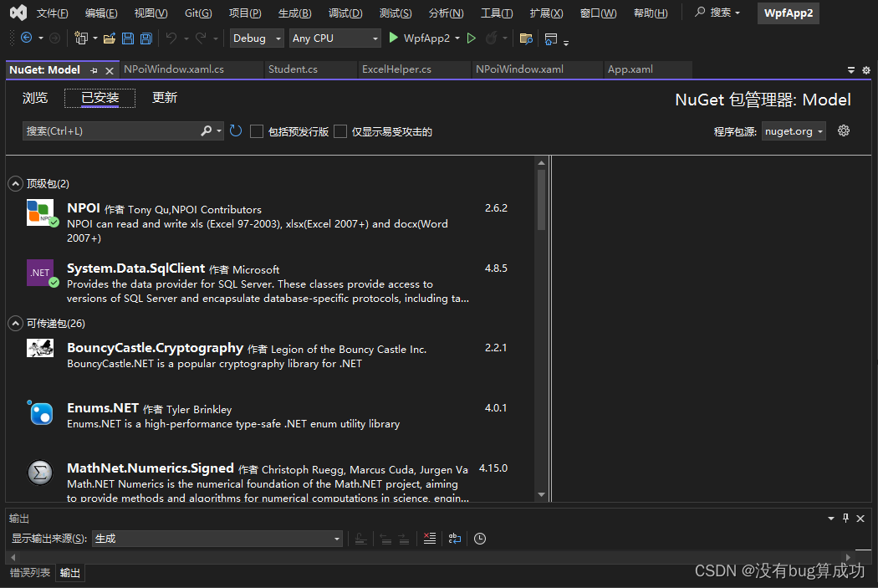878x588 pixels.
Task: Open the 编辑(E) menu
Action: 101,13
